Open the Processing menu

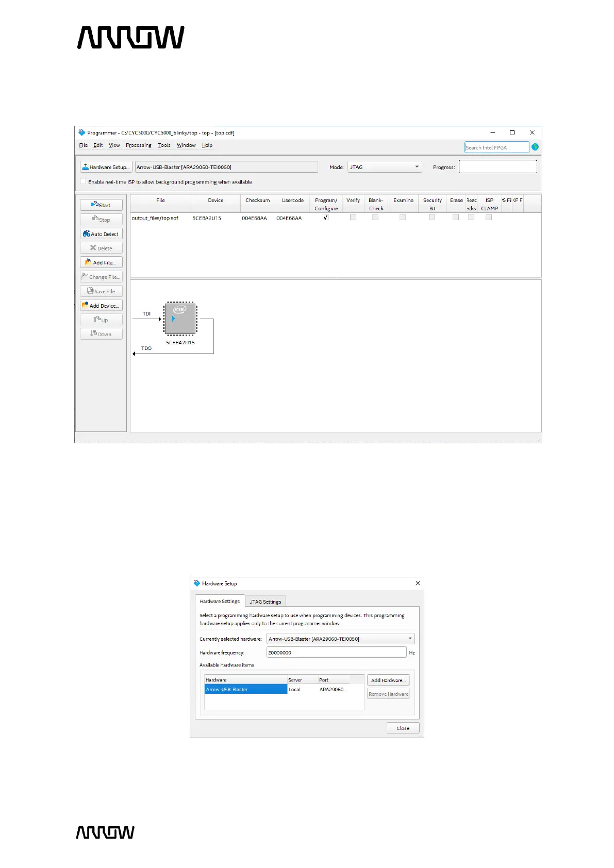click(138, 145)
